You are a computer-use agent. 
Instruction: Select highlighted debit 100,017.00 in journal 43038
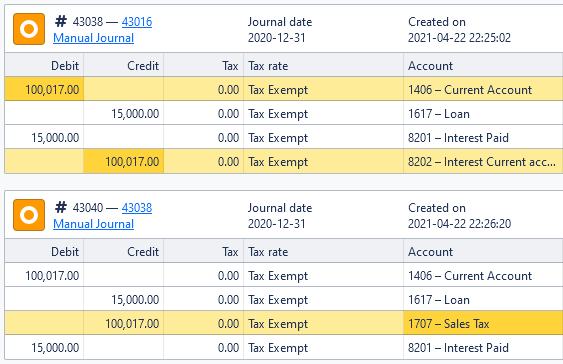pyautogui.click(x=44, y=89)
